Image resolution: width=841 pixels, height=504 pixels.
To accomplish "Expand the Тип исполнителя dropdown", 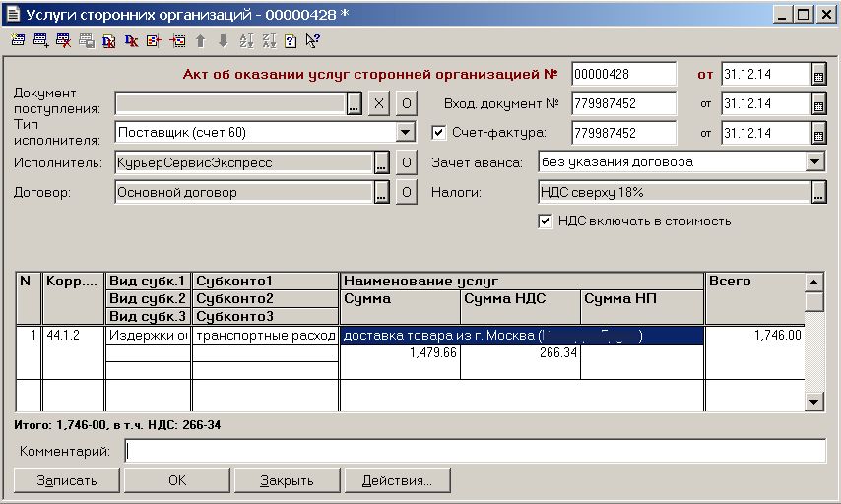I will click(x=406, y=133).
